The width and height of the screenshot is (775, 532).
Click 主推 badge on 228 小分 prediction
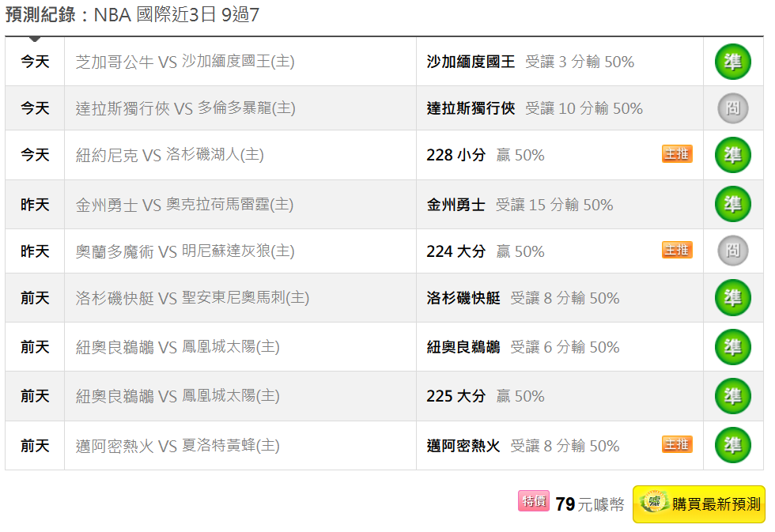click(x=677, y=154)
